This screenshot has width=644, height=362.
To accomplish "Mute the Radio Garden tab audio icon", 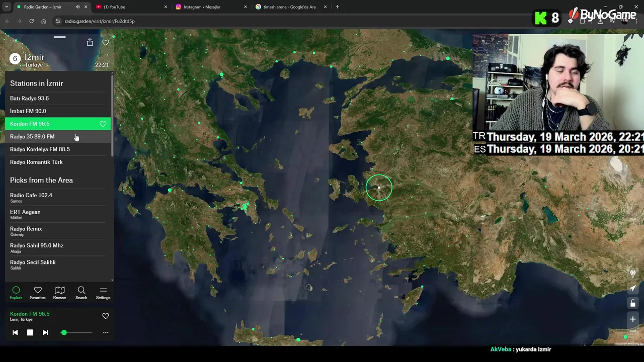I will (x=77, y=7).
